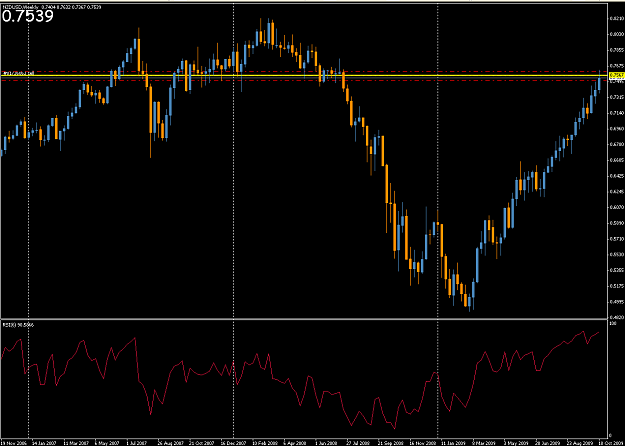Click the RSI scale 100 label

[611, 323]
